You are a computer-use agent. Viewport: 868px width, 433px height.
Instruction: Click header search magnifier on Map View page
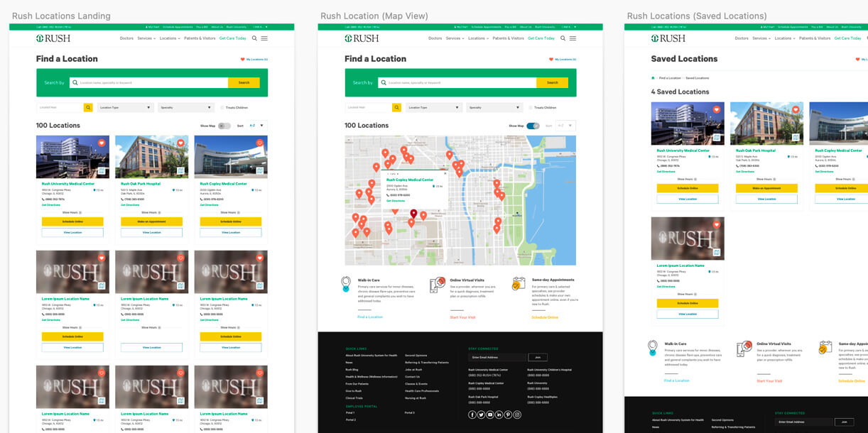tap(563, 38)
